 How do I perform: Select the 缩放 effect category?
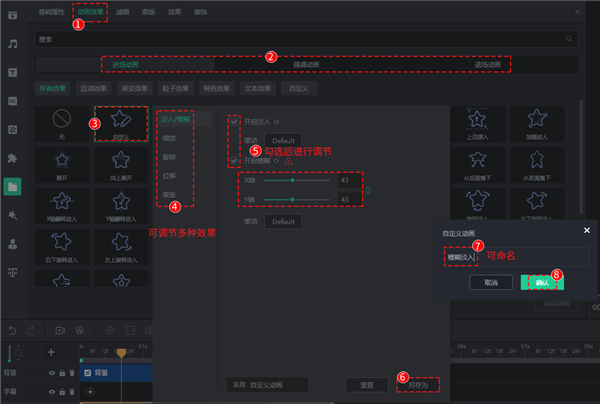click(x=169, y=137)
